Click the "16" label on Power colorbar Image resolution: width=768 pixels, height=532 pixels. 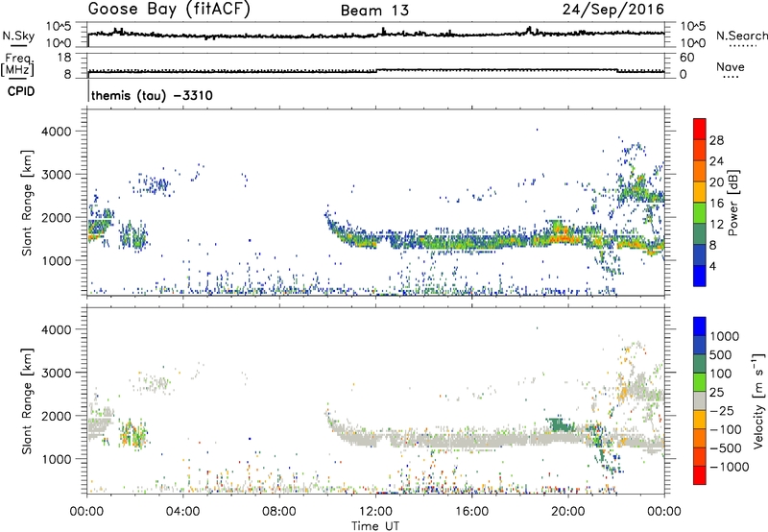click(716, 204)
